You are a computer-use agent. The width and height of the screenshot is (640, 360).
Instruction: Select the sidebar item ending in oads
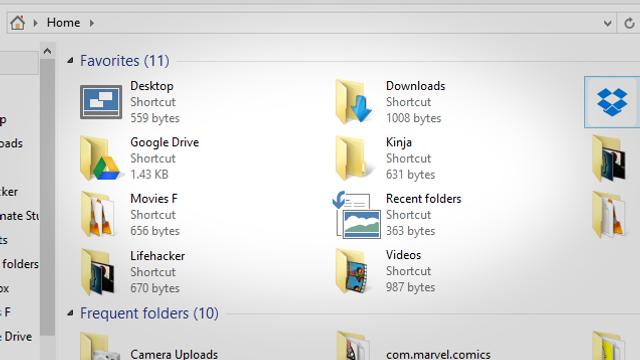click(x=11, y=144)
